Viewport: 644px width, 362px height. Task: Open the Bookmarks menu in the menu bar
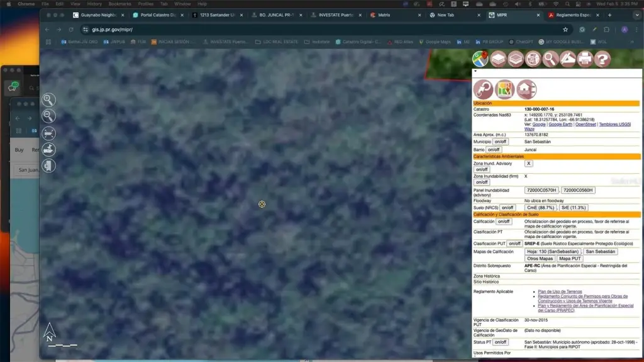point(119,4)
